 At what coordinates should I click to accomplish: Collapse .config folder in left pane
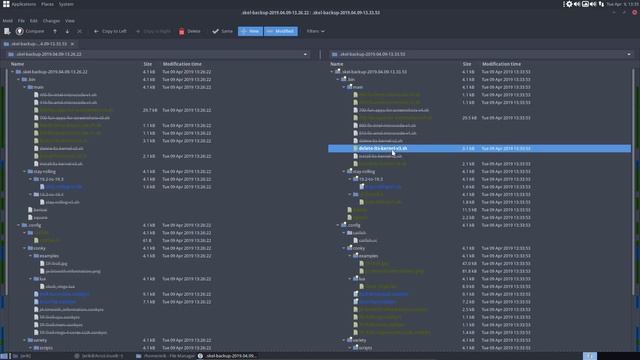[x=19, y=225]
